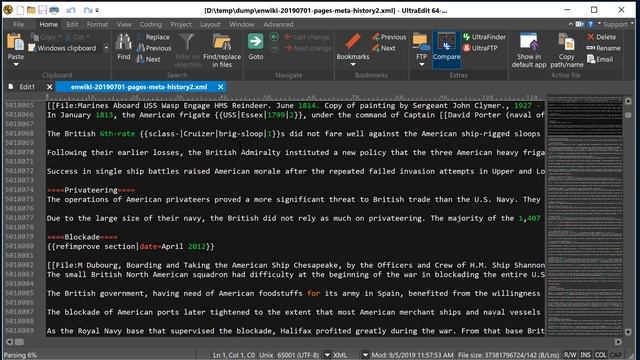Open the File menu
The image size is (640, 360).
point(18,24)
